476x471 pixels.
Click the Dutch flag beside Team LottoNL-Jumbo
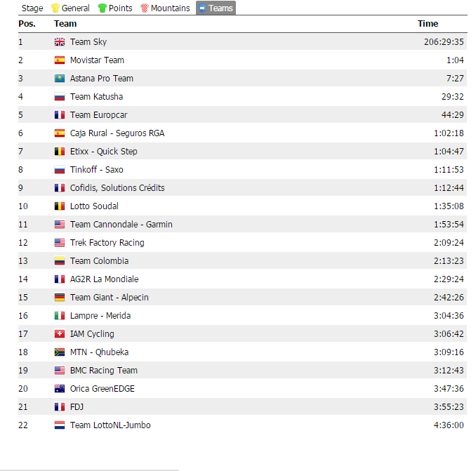[x=60, y=425]
